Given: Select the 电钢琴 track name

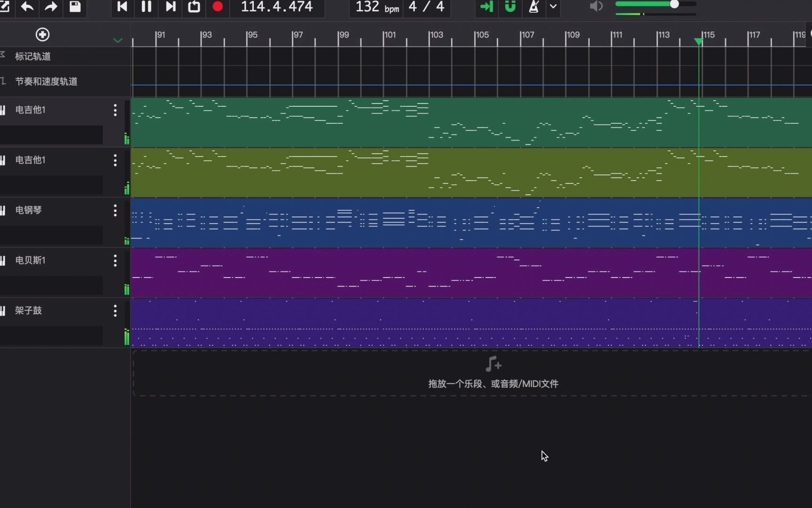Looking at the screenshot, I should (x=28, y=210).
